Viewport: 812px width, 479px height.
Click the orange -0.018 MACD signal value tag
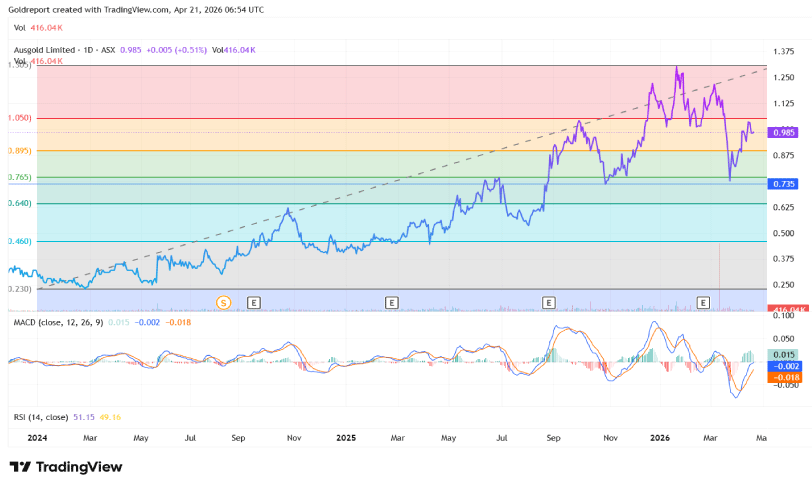[x=784, y=378]
